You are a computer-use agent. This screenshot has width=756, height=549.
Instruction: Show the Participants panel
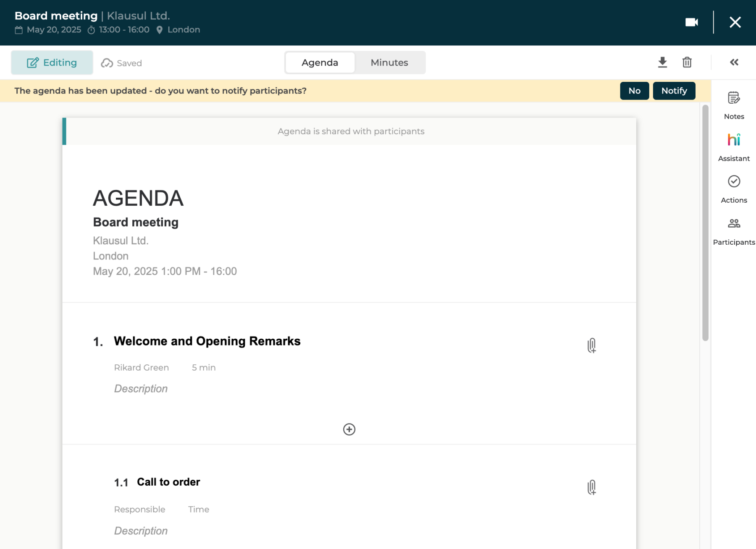pos(734,231)
